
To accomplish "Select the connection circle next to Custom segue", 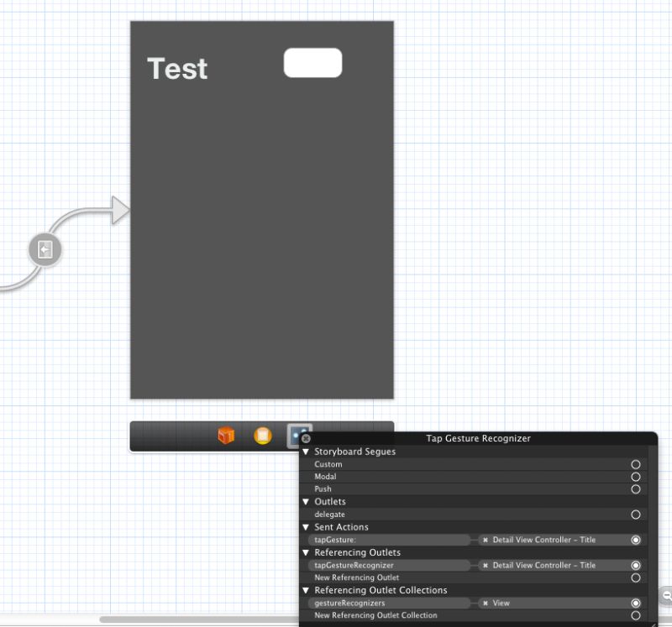I will (x=637, y=464).
